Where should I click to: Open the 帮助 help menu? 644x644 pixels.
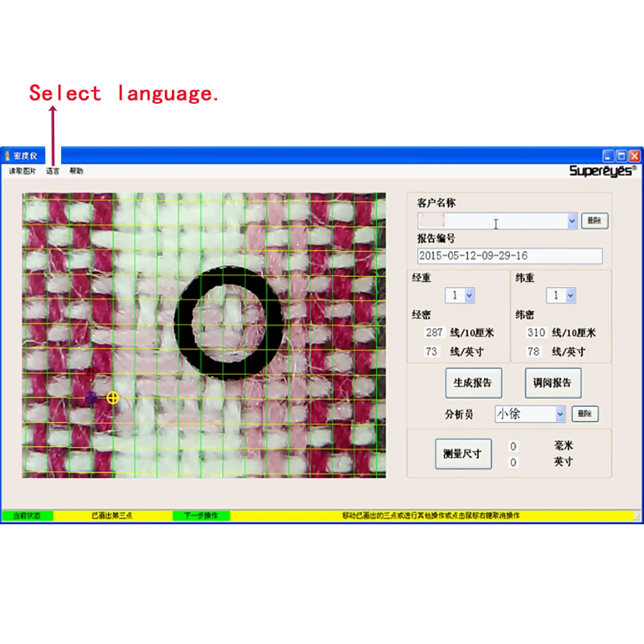(x=77, y=171)
